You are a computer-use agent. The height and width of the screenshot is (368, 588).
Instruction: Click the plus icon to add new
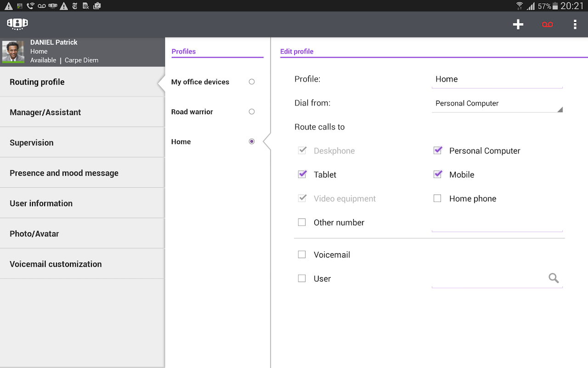[518, 25]
